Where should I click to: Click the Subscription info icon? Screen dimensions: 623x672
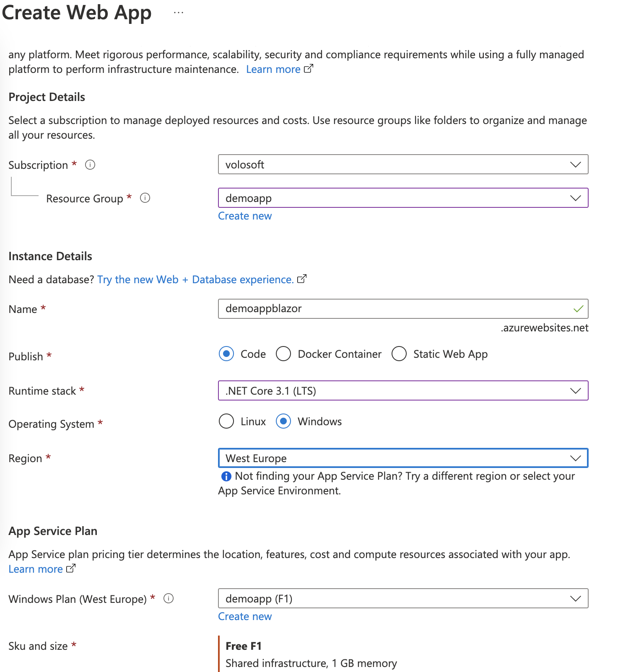[90, 165]
